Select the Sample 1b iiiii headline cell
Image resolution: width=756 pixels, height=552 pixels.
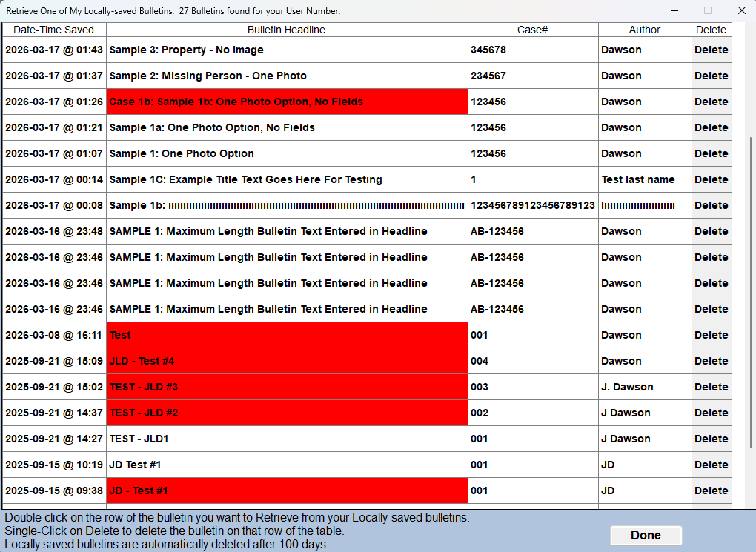coord(287,205)
